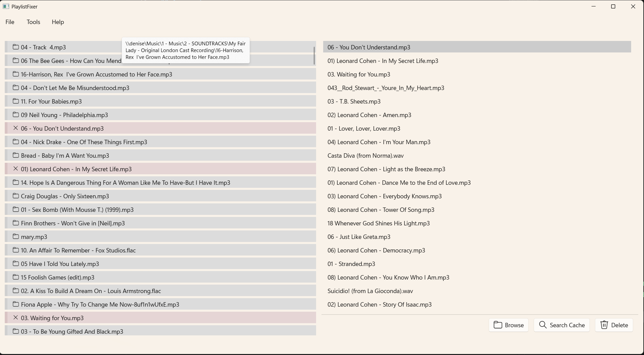Click folder icon for Craig Douglas - Only Sixteen
644x355 pixels.
pos(16,196)
